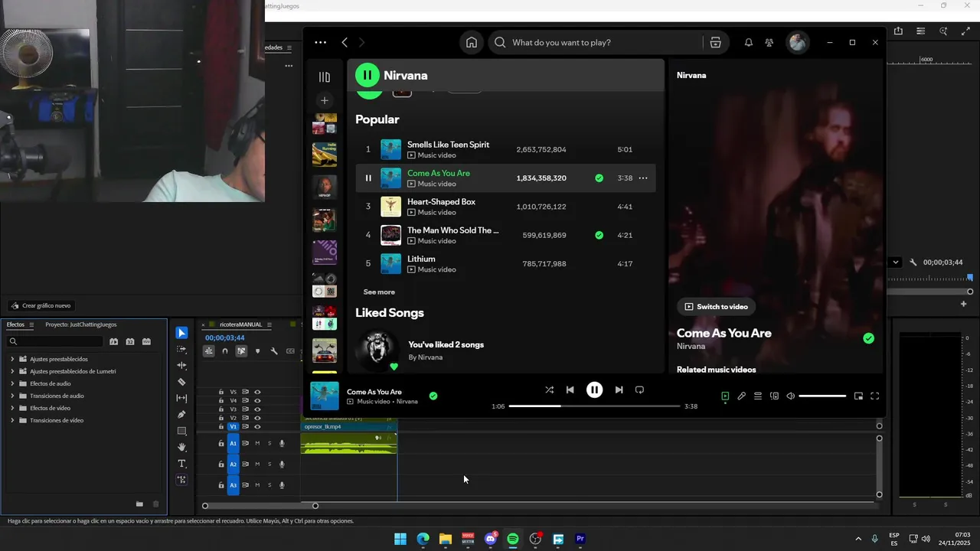980x551 pixels.
Task: Open more options for Come As You Are
Action: point(643,178)
